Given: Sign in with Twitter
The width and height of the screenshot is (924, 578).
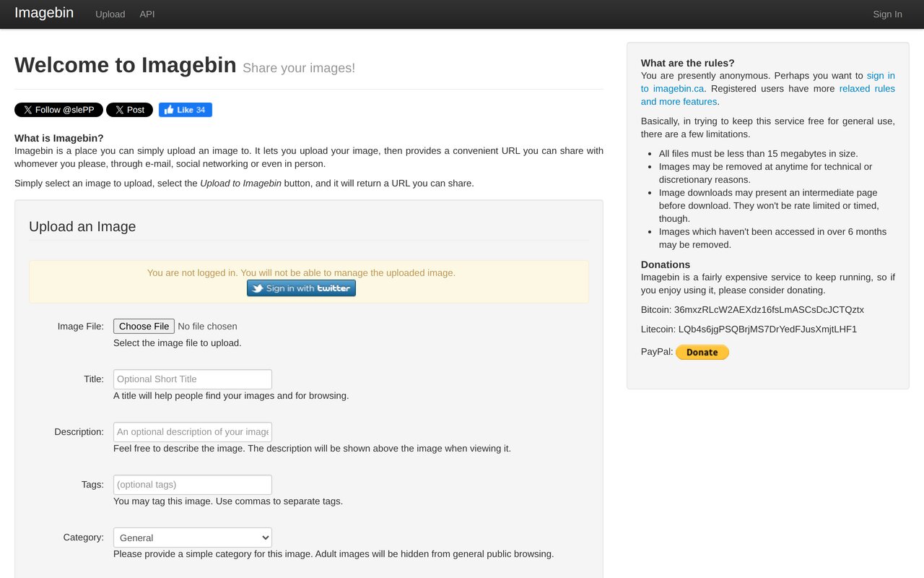Looking at the screenshot, I should 301,288.
